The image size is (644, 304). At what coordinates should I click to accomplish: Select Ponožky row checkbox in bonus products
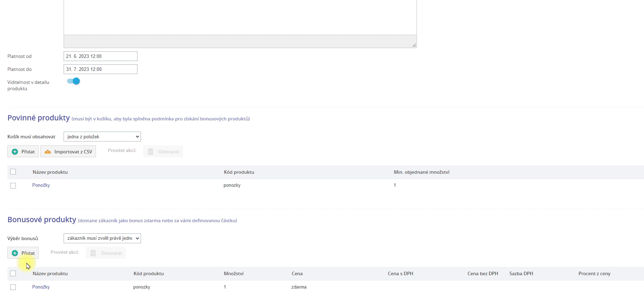pyautogui.click(x=13, y=287)
